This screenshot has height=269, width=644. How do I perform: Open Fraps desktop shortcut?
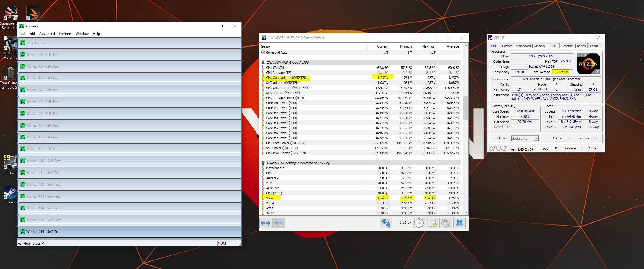tap(10, 164)
